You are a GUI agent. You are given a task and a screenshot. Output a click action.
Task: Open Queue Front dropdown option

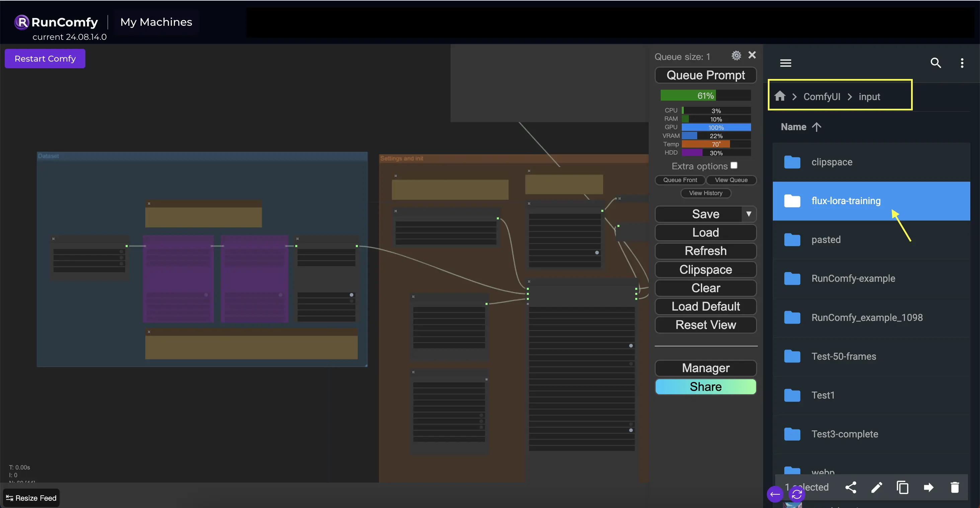click(679, 180)
